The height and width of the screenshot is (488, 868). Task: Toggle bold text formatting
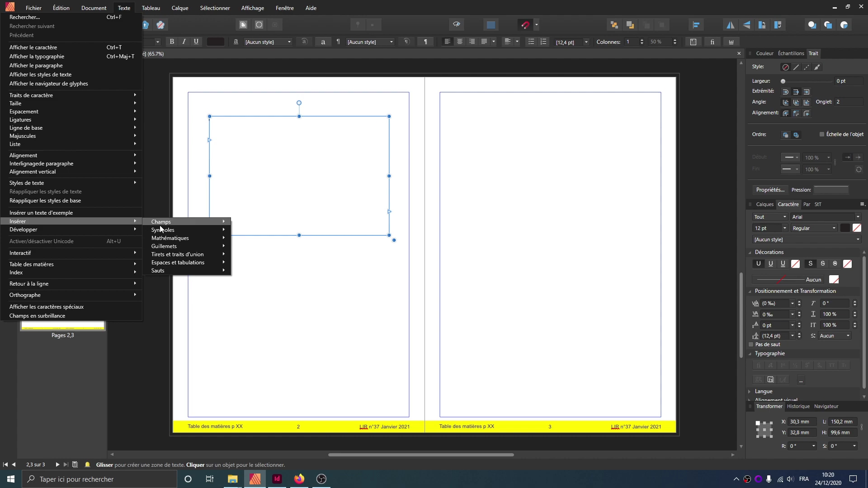172,42
